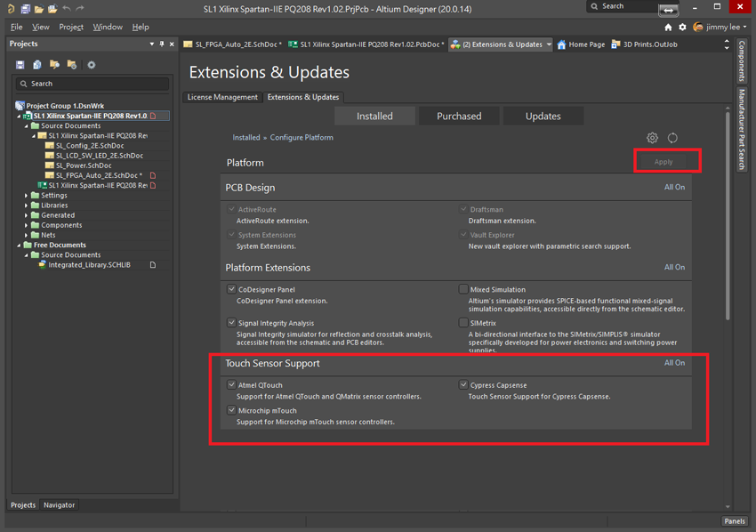Open the Project menu
This screenshot has width=756, height=532.
[x=71, y=27]
